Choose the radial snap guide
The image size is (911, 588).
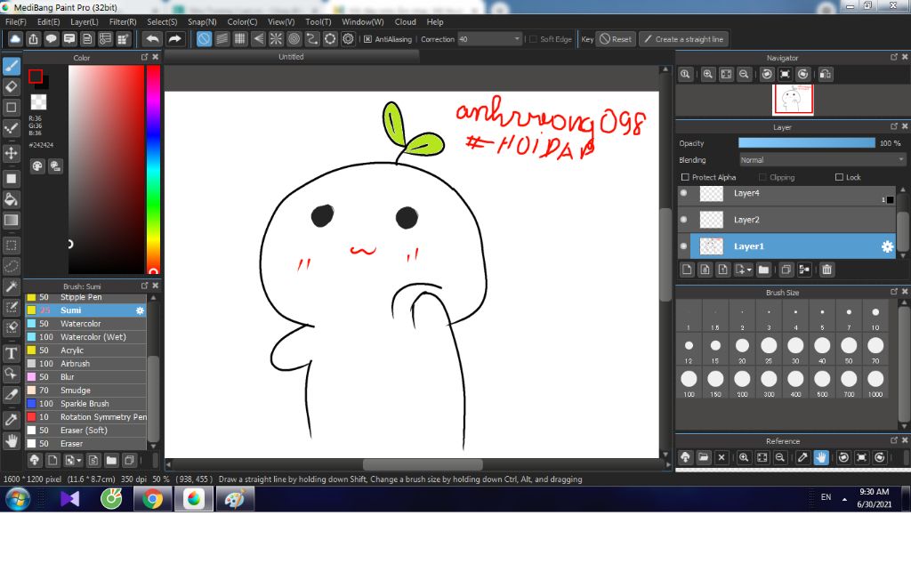tap(276, 39)
